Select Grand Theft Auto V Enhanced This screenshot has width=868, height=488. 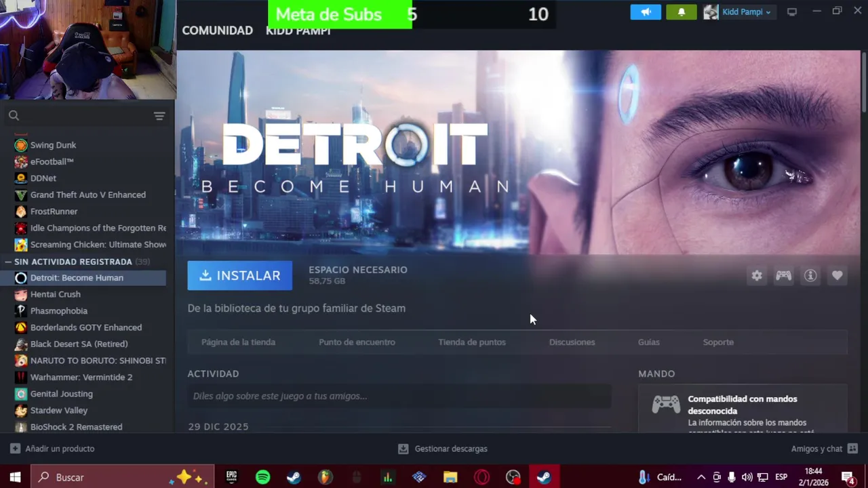pyautogui.click(x=88, y=195)
